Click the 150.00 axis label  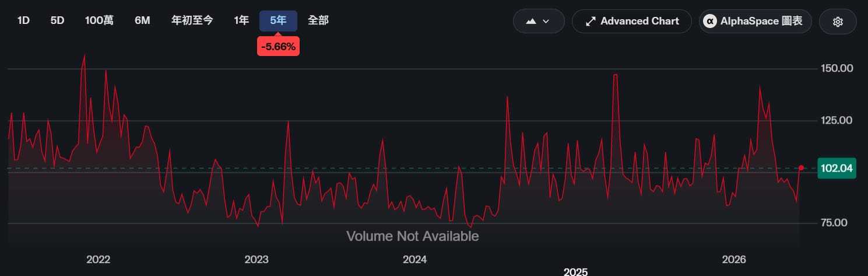click(837, 68)
